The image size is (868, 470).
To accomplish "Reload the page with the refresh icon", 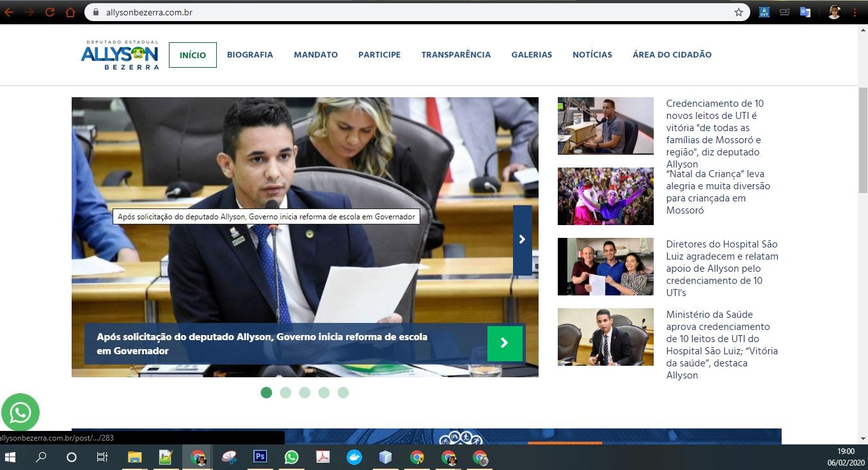I will (x=50, y=12).
